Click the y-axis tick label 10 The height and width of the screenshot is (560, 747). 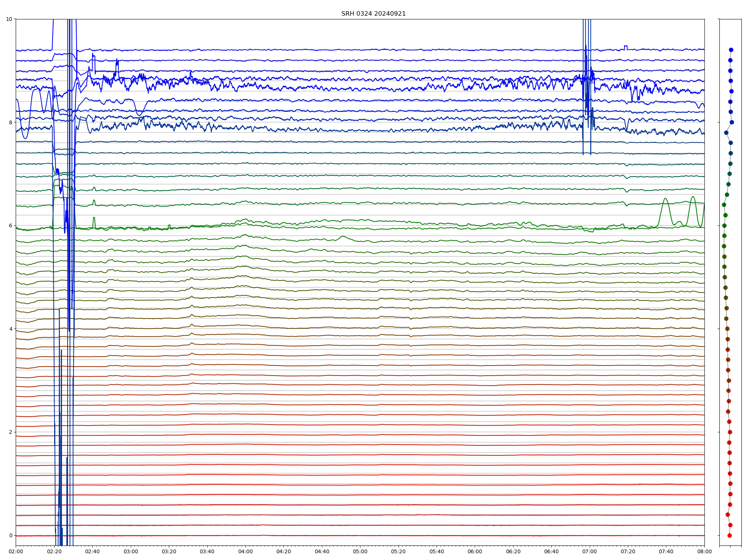point(9,19)
